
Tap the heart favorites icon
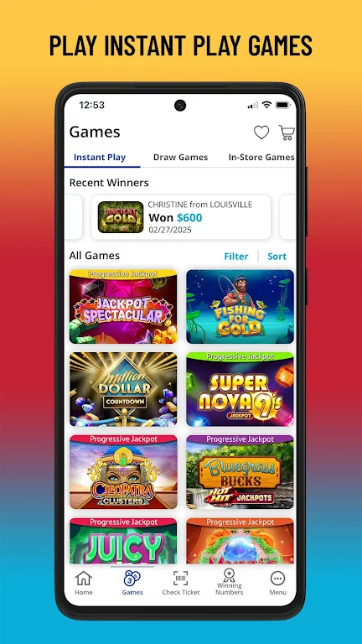(261, 132)
